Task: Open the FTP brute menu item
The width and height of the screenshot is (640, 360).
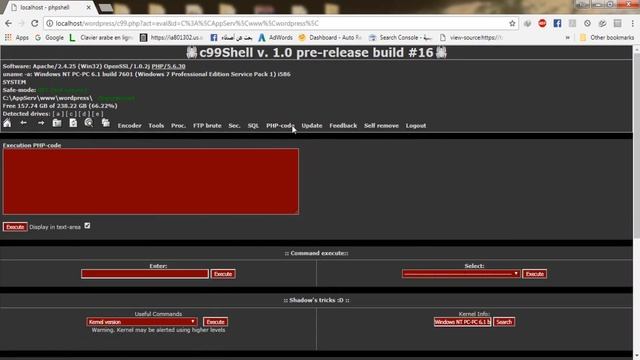Action: coord(207,126)
